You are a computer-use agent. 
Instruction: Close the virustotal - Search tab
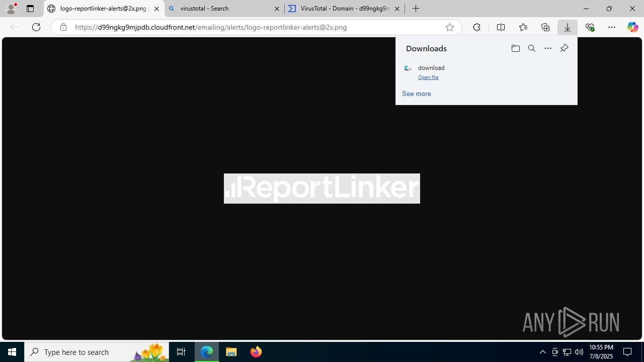277,9
